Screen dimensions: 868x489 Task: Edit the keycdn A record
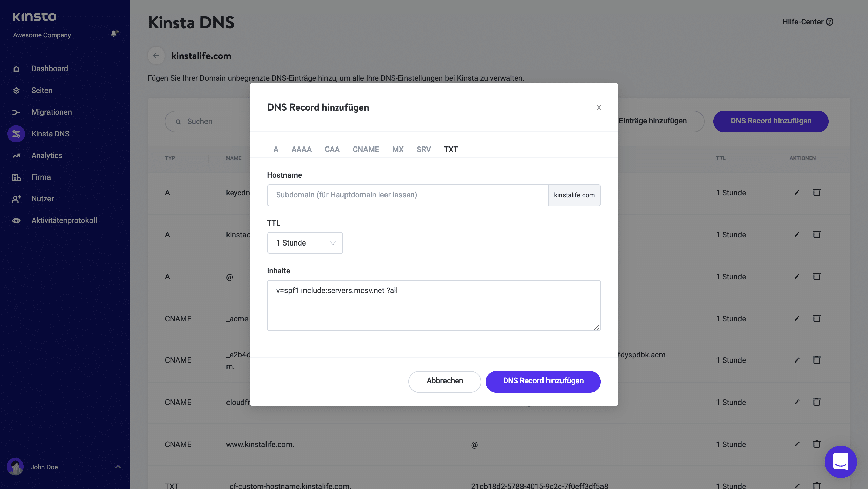[x=797, y=193]
